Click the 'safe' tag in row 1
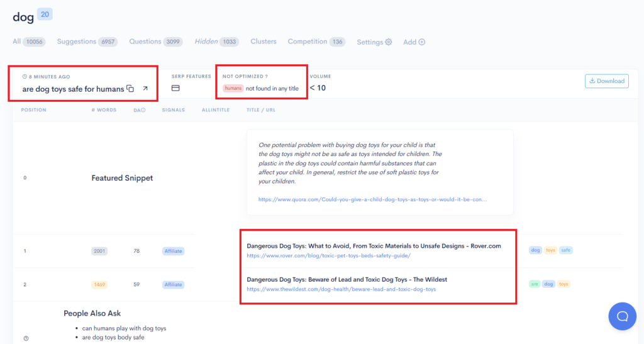This screenshot has width=644, height=344. point(565,250)
